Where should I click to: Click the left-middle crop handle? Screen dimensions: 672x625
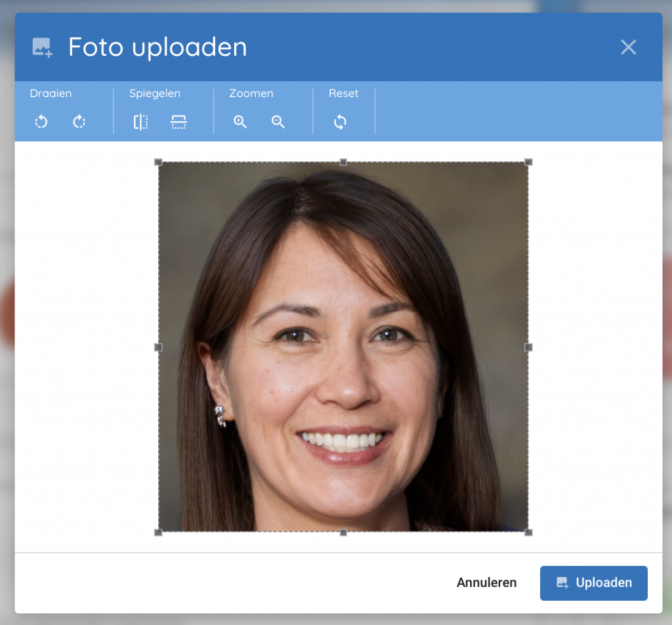point(158,347)
